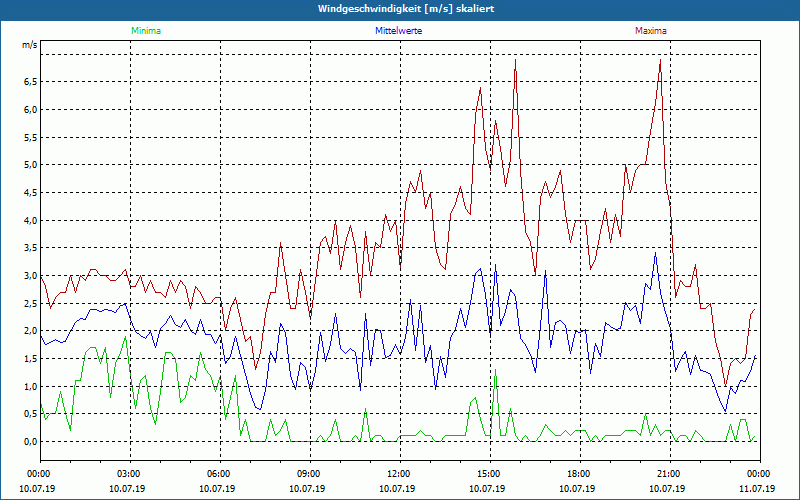Click the 1,0 y-axis value
Screen dimensions: 800x500
point(31,386)
